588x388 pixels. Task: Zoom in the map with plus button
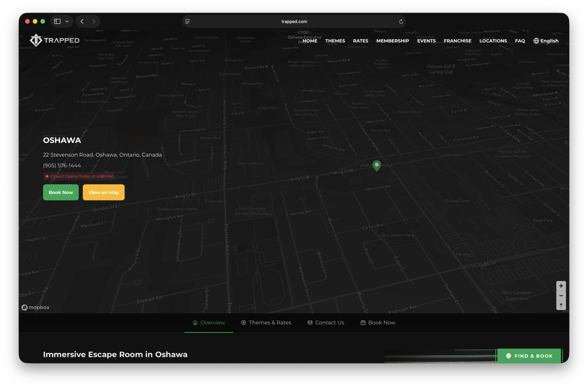pos(561,286)
